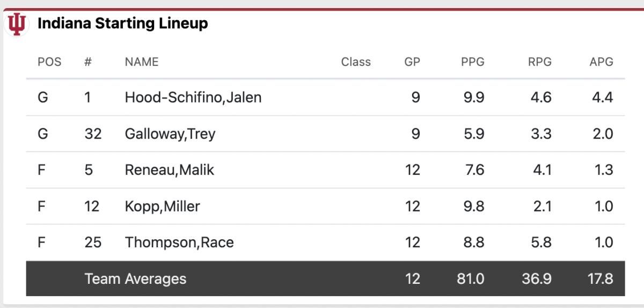Click the Indiana Starting Lineup heading
644x308 pixels.
click(122, 24)
